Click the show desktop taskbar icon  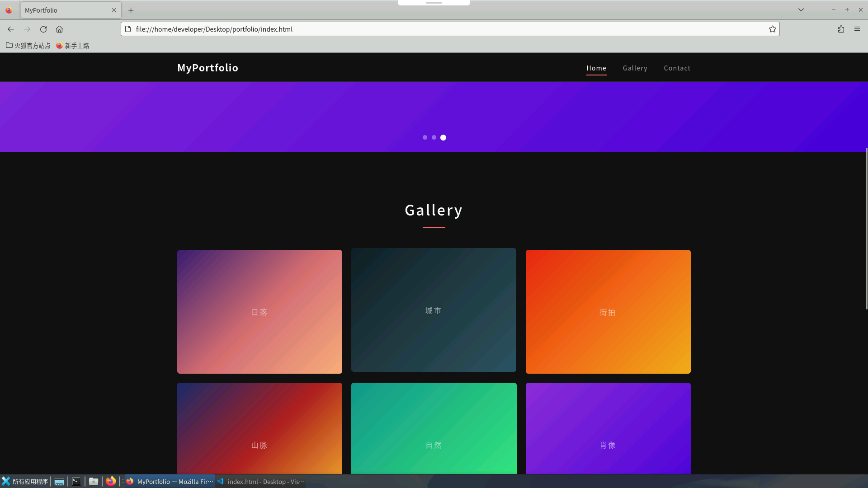coord(59,482)
